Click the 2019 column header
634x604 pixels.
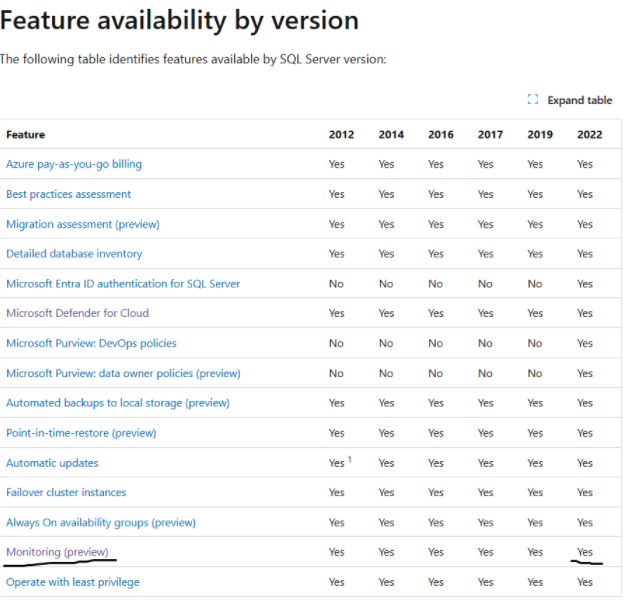pos(540,135)
